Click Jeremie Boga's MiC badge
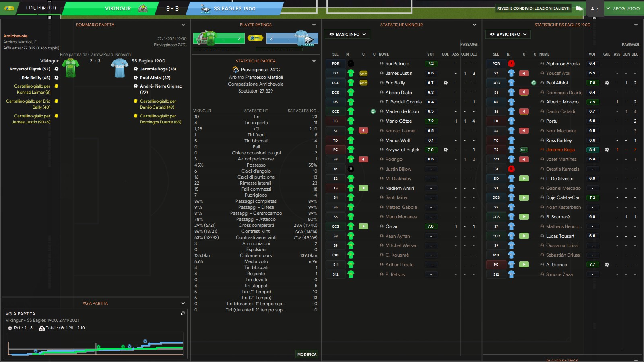 (524, 150)
